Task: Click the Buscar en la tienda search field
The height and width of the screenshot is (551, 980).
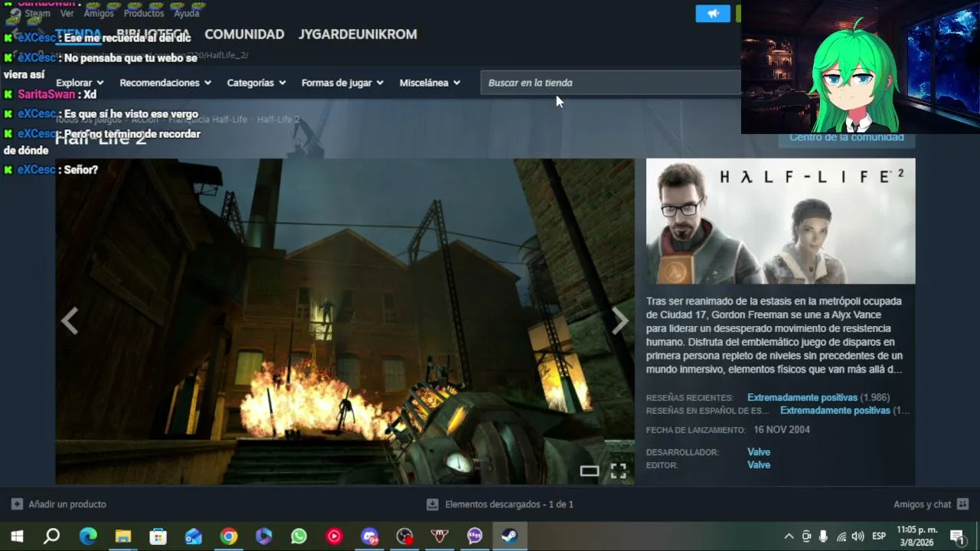Action: [x=610, y=83]
